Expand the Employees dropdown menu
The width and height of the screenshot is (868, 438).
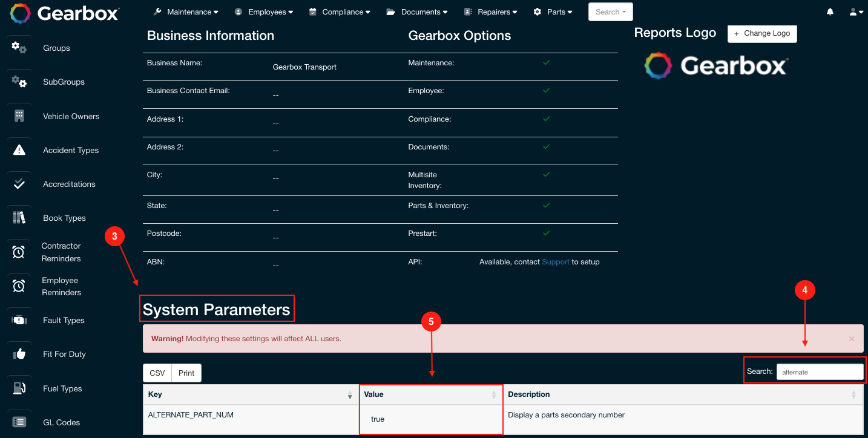pos(264,12)
